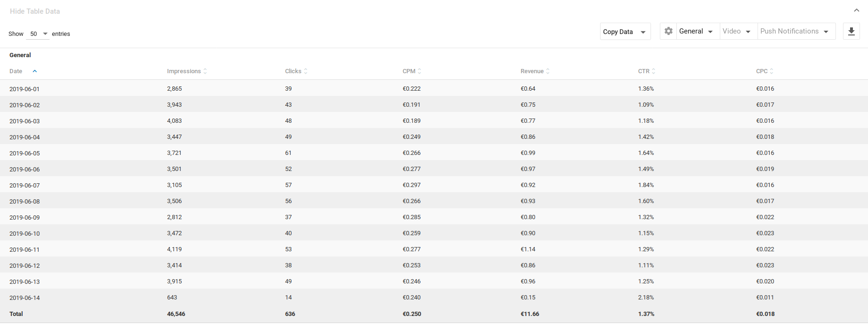868x324 pixels.
Task: Toggle Date column ascending sort arrow
Action: (x=35, y=71)
